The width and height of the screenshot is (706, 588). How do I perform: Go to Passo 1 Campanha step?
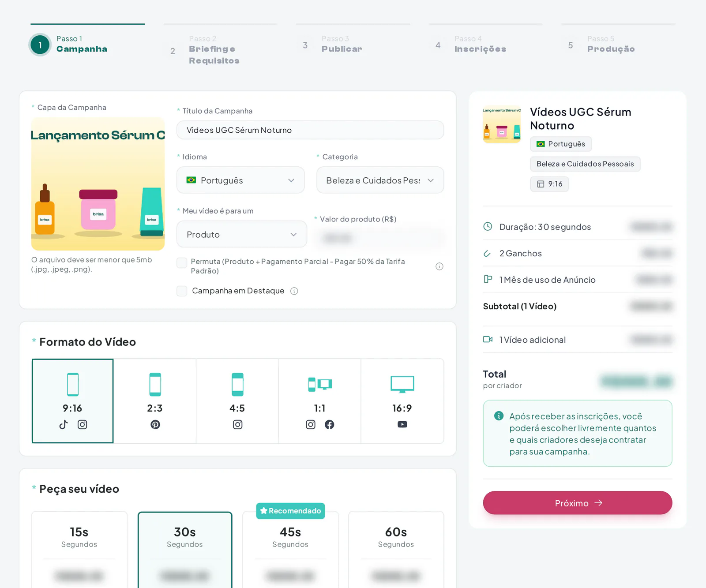click(x=87, y=45)
